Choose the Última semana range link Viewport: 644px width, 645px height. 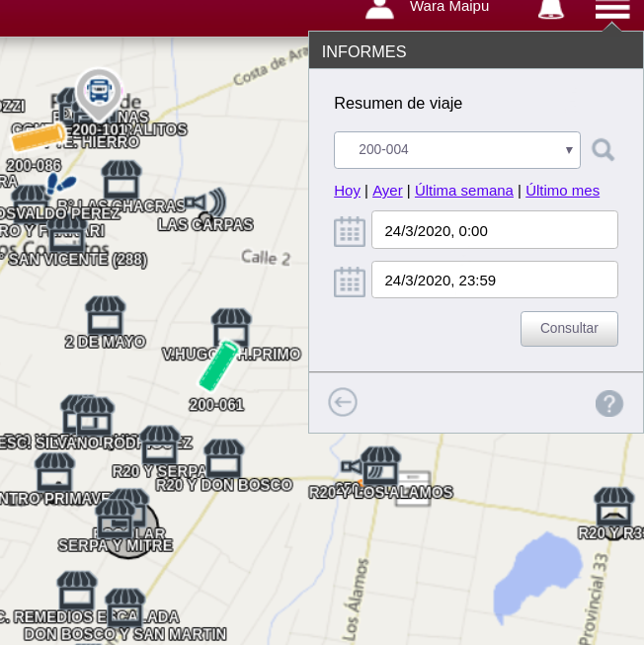click(463, 191)
